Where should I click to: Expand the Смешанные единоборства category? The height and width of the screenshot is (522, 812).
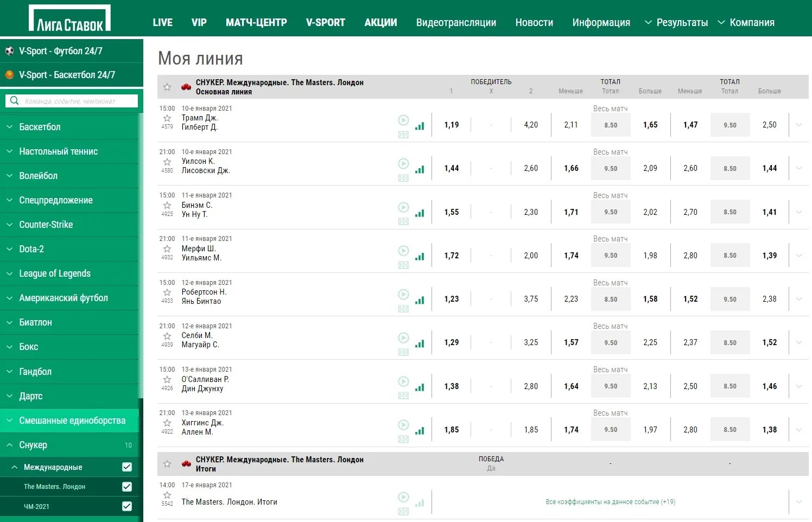point(69,421)
